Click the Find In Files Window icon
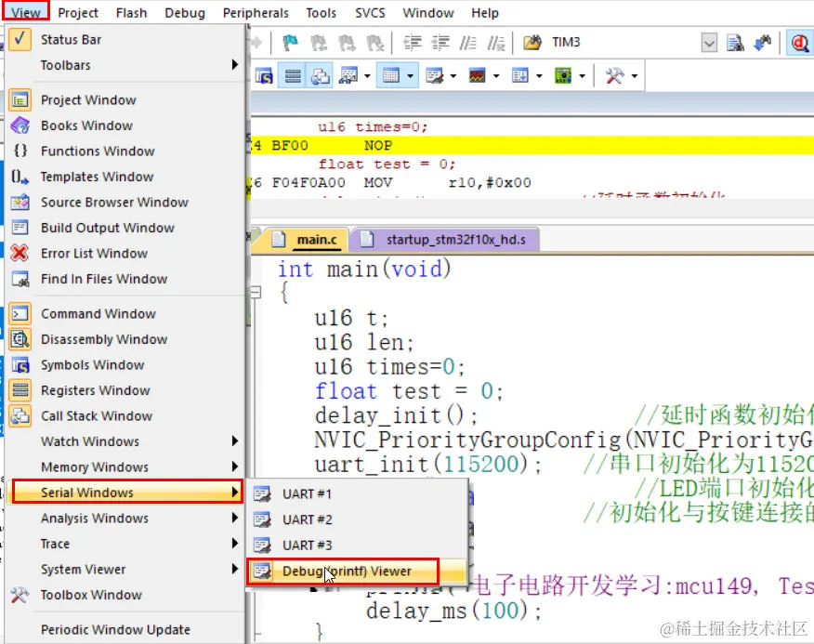Screen dimensions: 814x644 [20, 279]
